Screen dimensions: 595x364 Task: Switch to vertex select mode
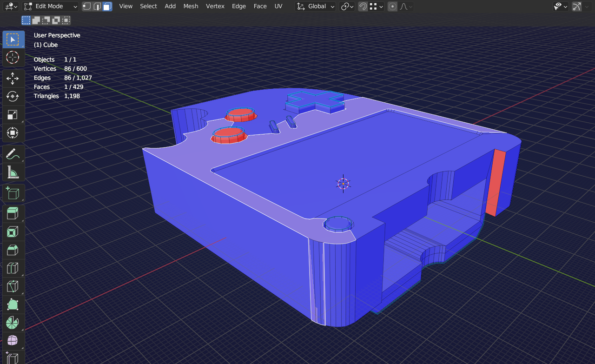click(86, 7)
